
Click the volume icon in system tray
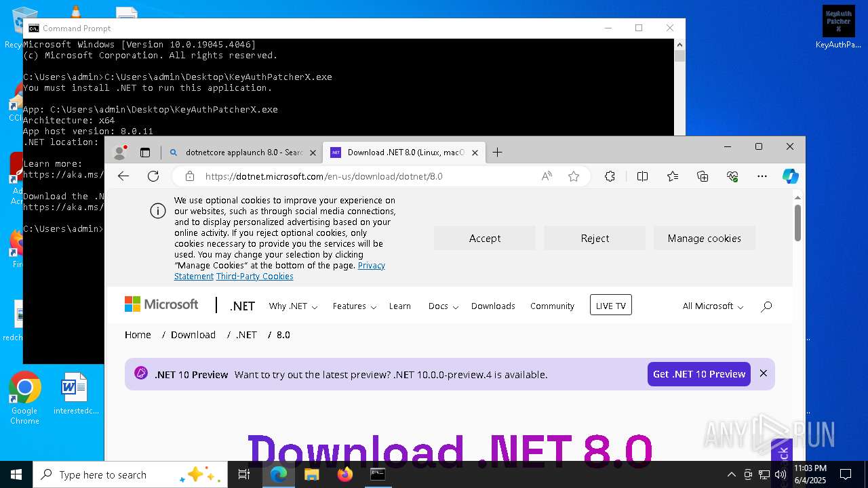pyautogui.click(x=781, y=474)
